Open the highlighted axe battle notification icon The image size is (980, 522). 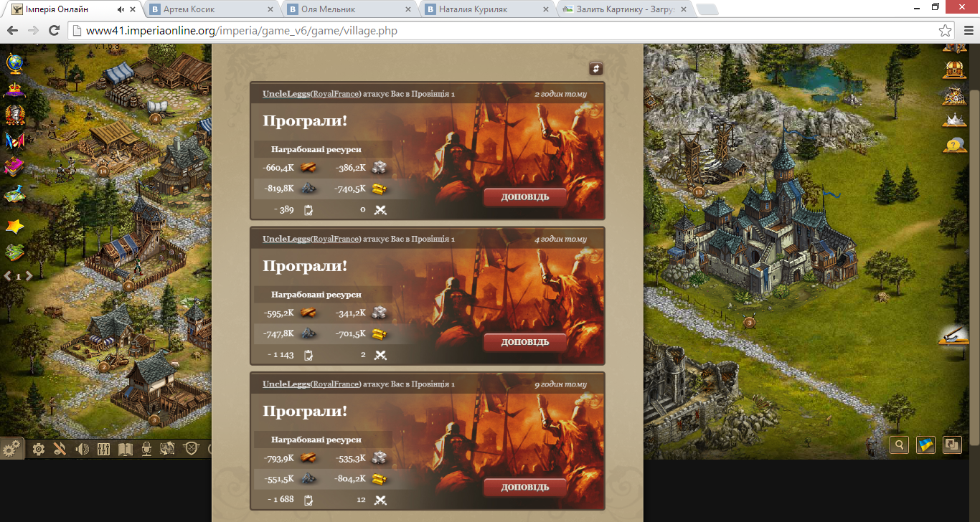[x=953, y=335]
